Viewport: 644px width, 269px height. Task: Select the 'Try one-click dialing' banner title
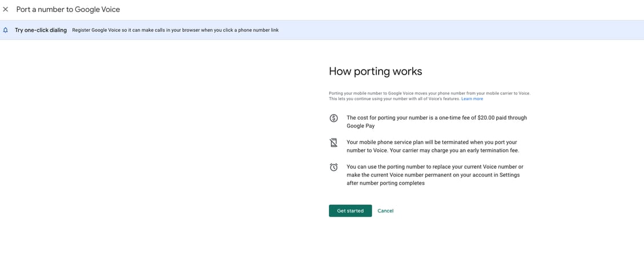tap(41, 30)
